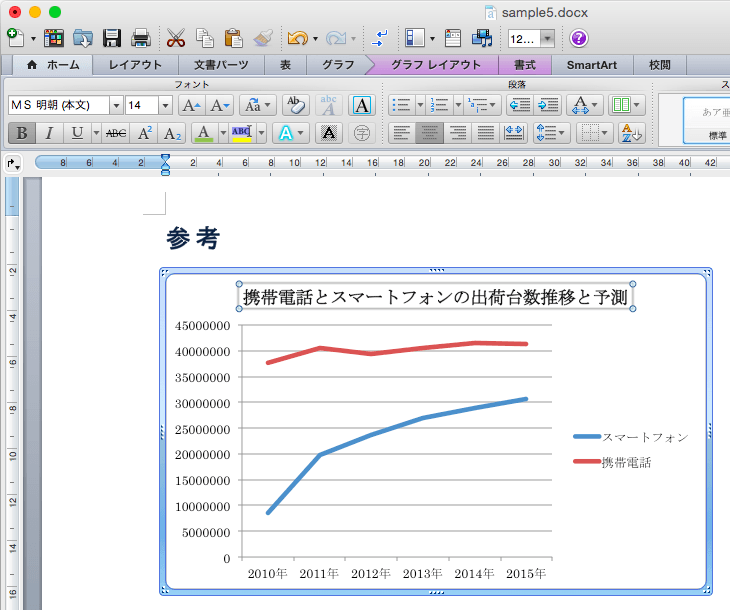The height and width of the screenshot is (610, 730).
Task: Increase font size with larger A
Action: coord(191,105)
